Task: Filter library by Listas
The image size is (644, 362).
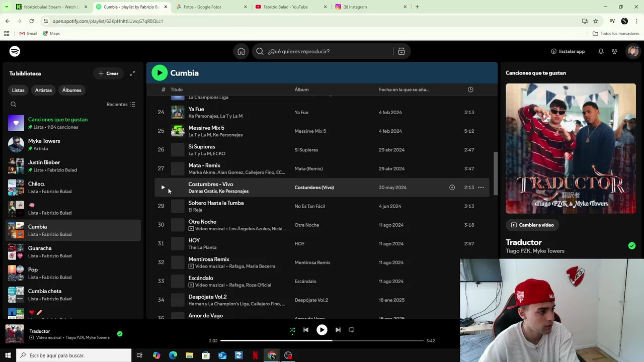Action: click(18, 90)
